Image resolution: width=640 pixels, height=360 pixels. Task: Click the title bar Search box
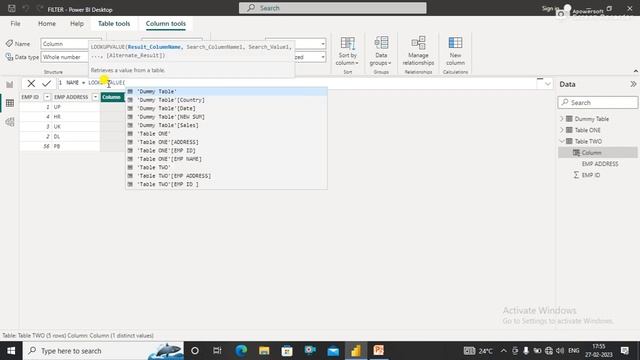[333, 8]
